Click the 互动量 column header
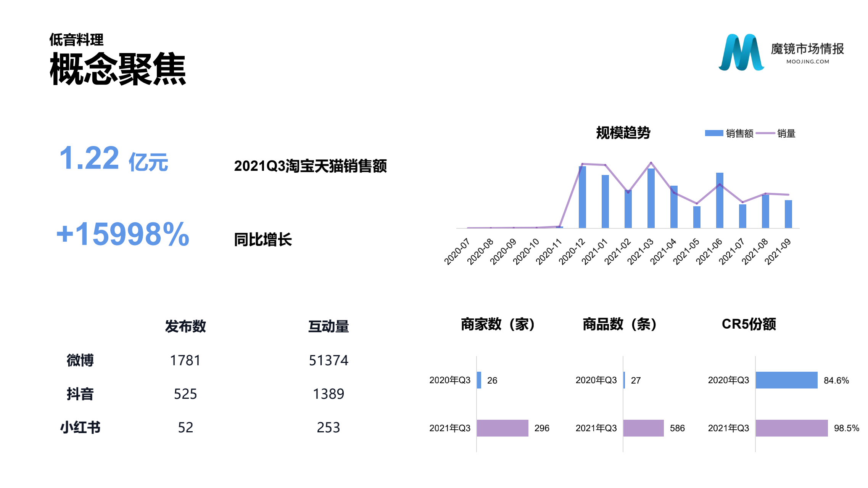This screenshot has height=488, width=868. point(329,326)
